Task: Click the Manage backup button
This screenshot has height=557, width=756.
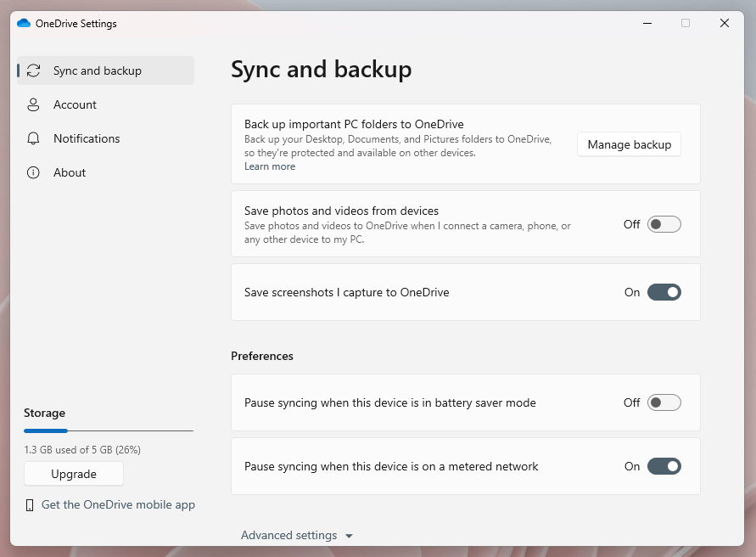Action: pyautogui.click(x=628, y=144)
